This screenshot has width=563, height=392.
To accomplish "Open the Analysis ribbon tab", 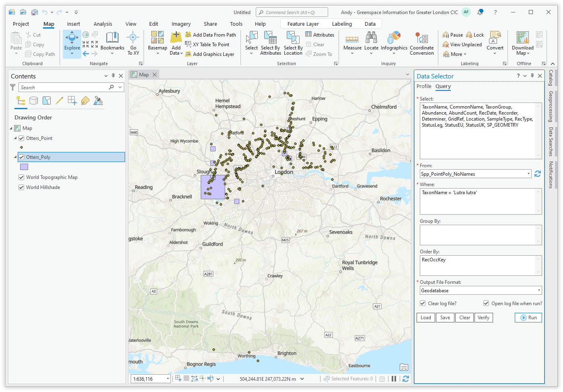I will [103, 24].
